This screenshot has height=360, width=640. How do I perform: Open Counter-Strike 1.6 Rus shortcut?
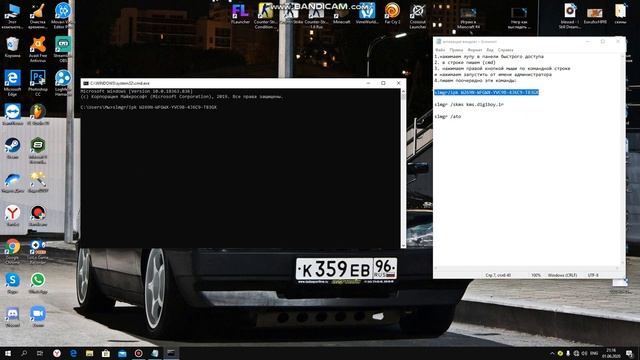316,16
